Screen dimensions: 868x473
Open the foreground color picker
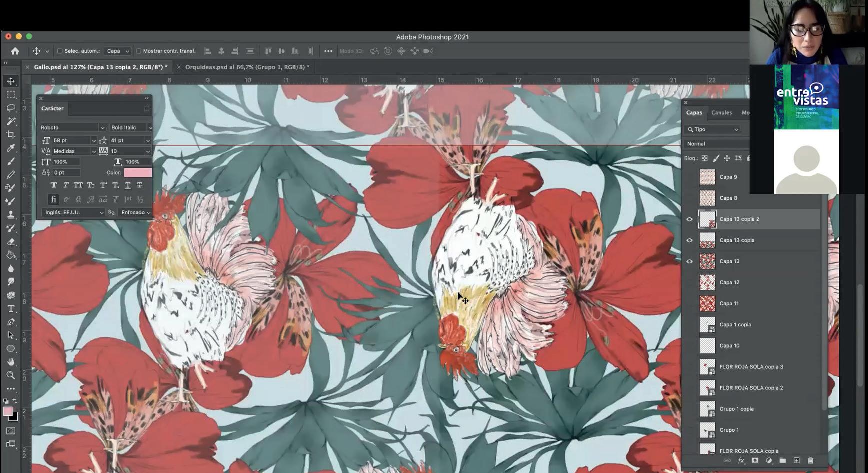pyautogui.click(x=8, y=411)
